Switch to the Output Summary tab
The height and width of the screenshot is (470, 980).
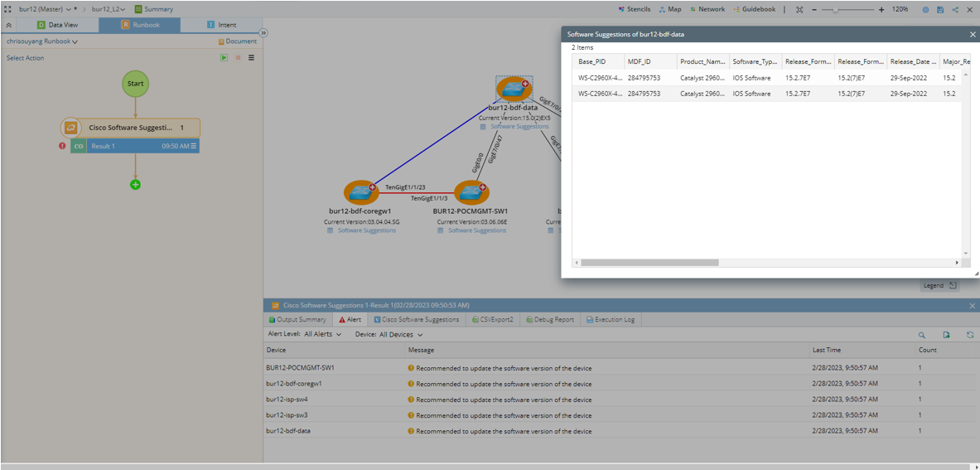[297, 319]
